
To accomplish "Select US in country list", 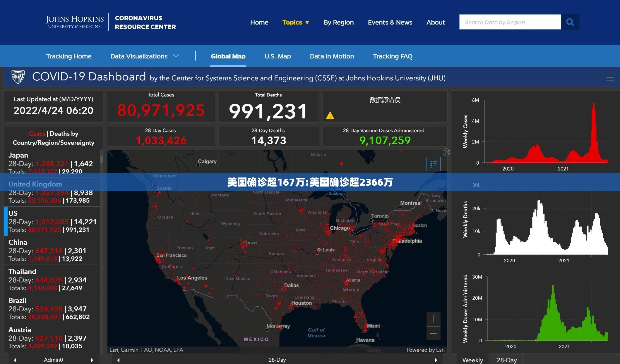I will (x=52, y=221).
